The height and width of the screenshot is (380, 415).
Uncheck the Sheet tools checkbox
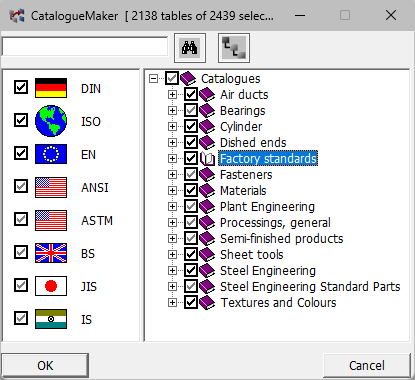[x=191, y=255]
